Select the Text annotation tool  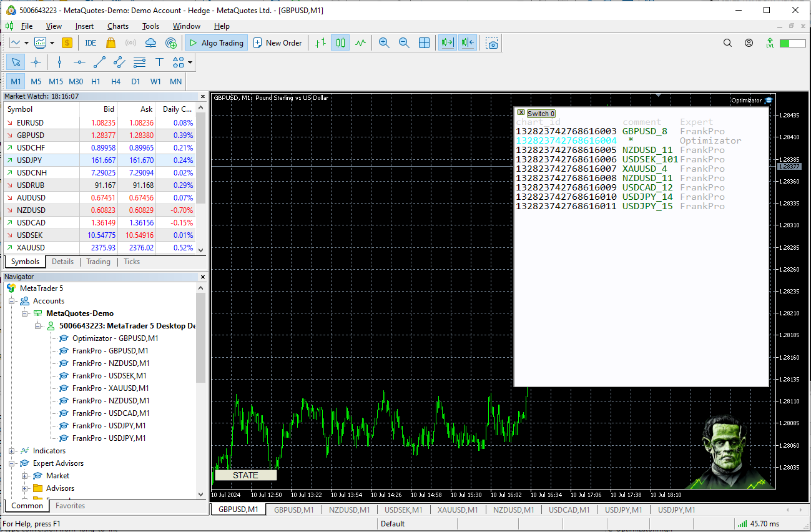coord(159,62)
